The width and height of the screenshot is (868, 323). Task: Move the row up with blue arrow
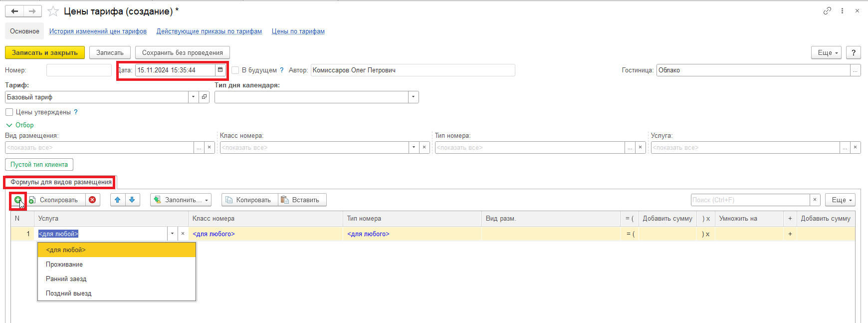[118, 200]
